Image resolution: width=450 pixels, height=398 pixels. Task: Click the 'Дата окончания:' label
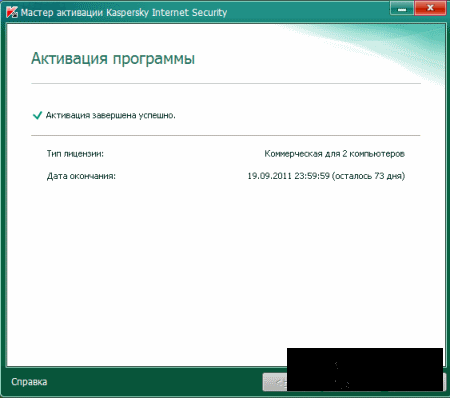81,176
